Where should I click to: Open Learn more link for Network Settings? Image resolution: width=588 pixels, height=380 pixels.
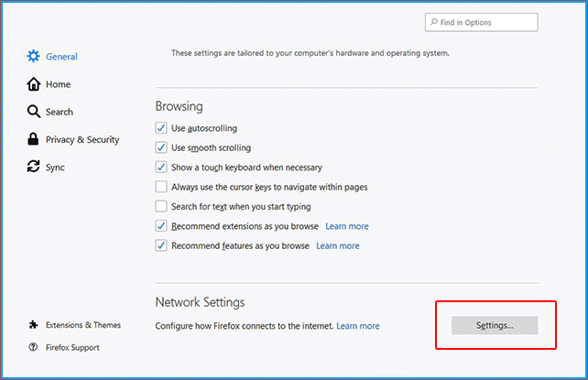coord(357,326)
